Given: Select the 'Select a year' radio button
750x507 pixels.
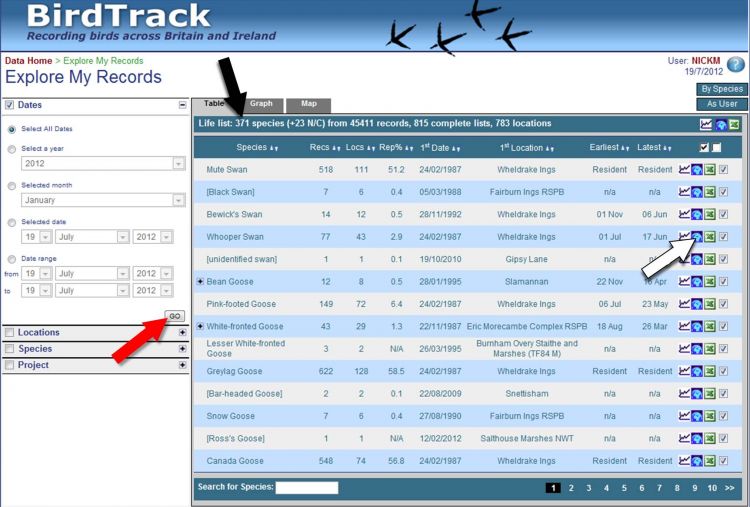Looking at the screenshot, I should point(12,149).
